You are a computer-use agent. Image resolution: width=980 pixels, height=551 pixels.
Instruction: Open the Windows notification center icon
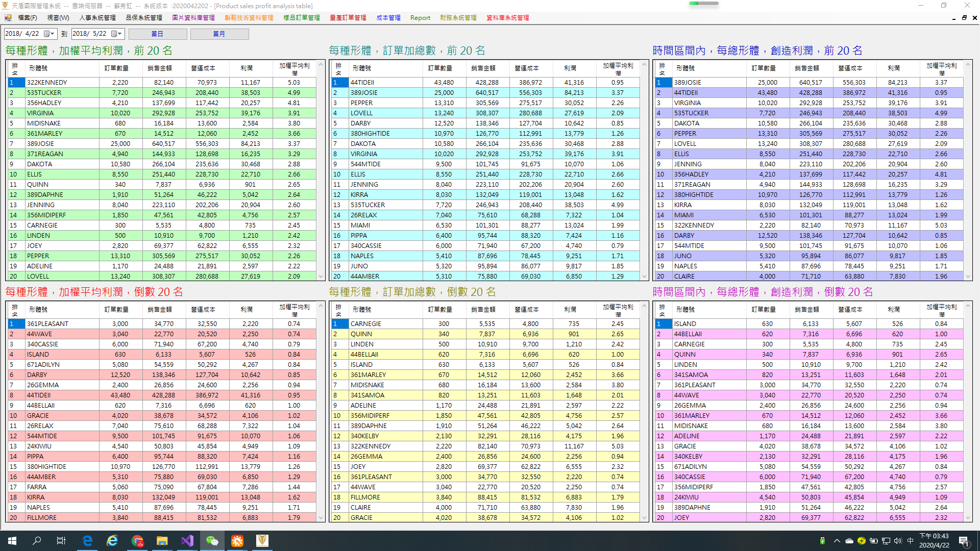[x=964, y=541]
